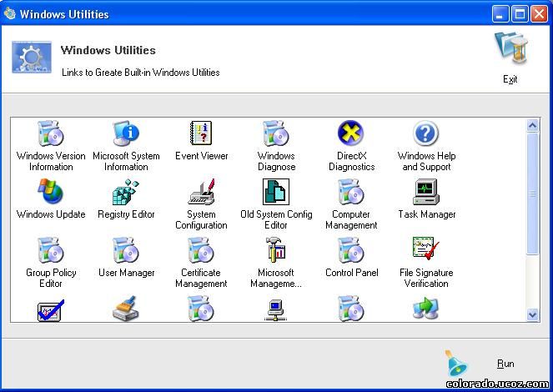The image size is (553, 392).
Task: Open the Windows Version Information icon
Action: 51,133
